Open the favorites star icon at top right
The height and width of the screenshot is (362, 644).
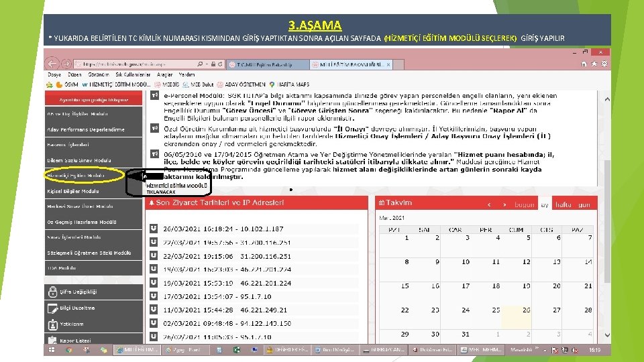(x=594, y=64)
